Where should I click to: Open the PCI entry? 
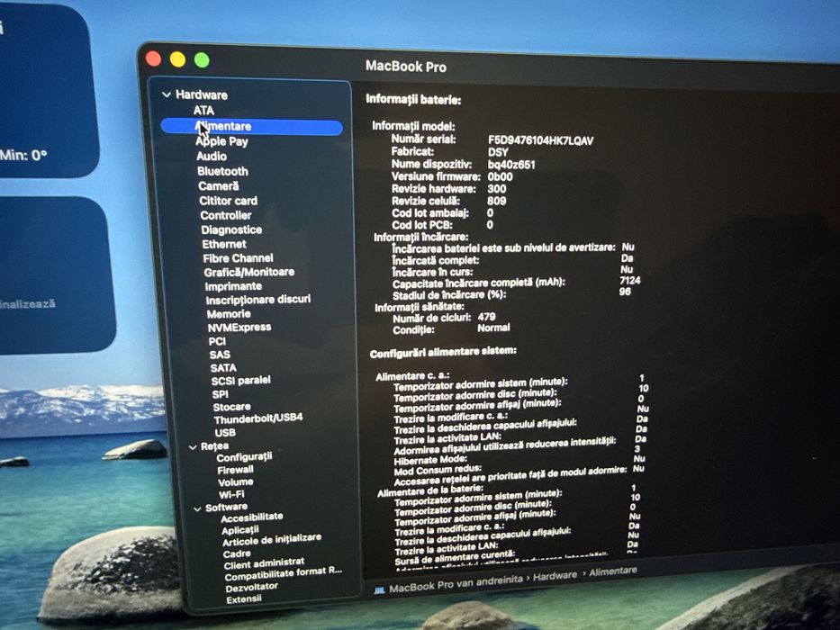217,341
